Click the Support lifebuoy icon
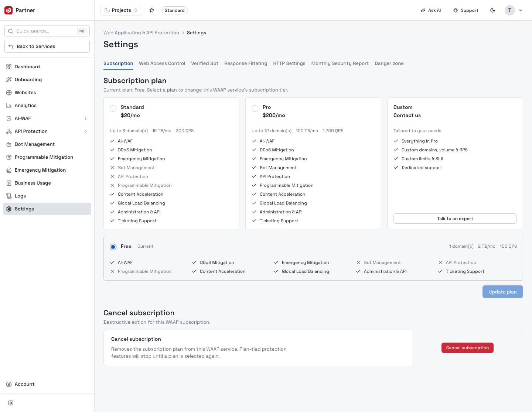532x412 pixels. click(456, 10)
